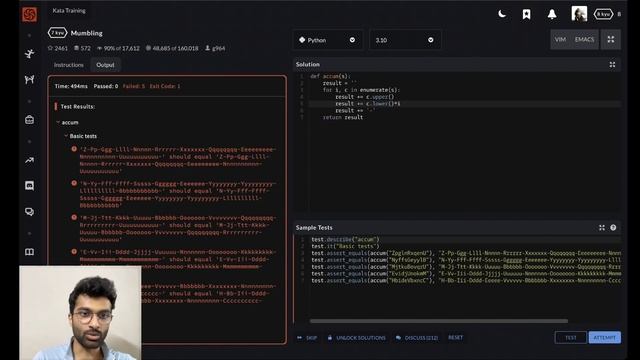Click Time: 494ms result summary
Image resolution: width=640 pixels, height=360 pixels.
[71, 86]
